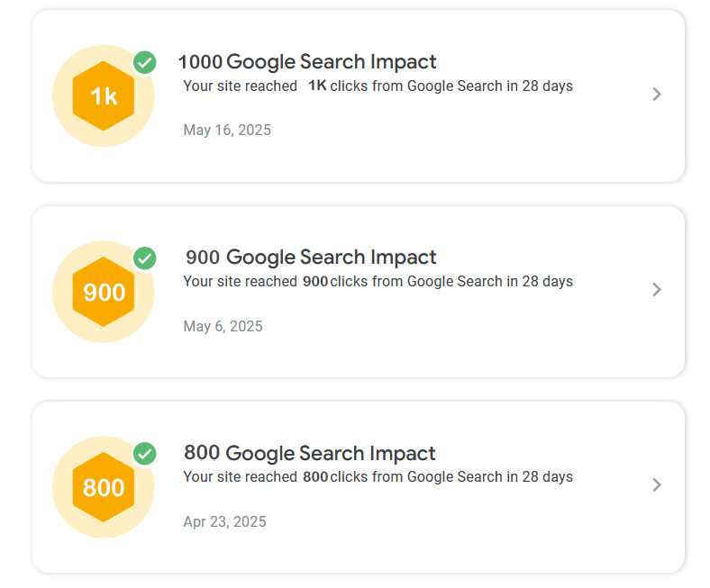This screenshot has width=710, height=588.
Task: Click the 1k hexagon badge icon
Action: (x=104, y=95)
